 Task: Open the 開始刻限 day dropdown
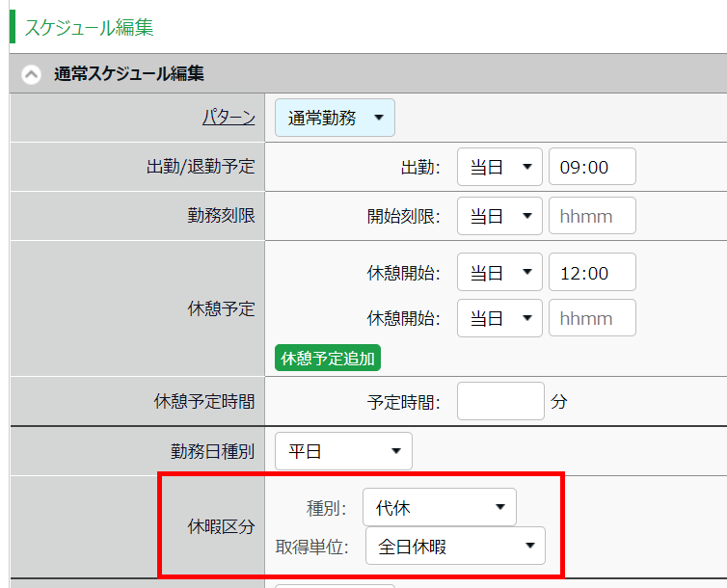(x=499, y=216)
